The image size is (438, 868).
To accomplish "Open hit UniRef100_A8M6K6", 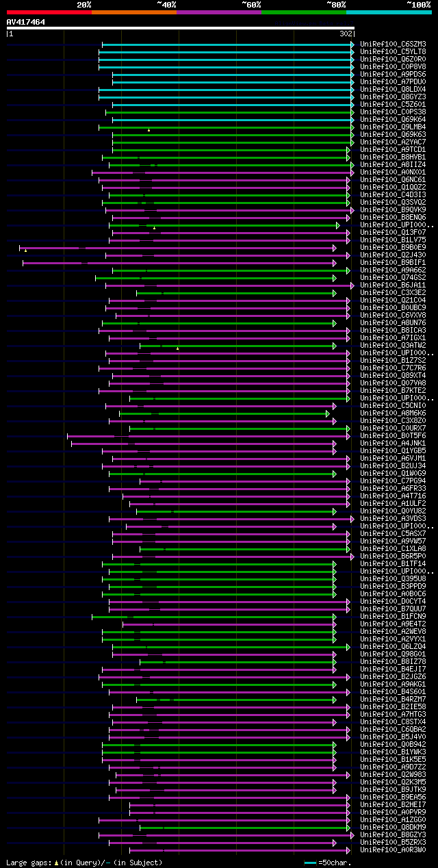I will point(393,413).
